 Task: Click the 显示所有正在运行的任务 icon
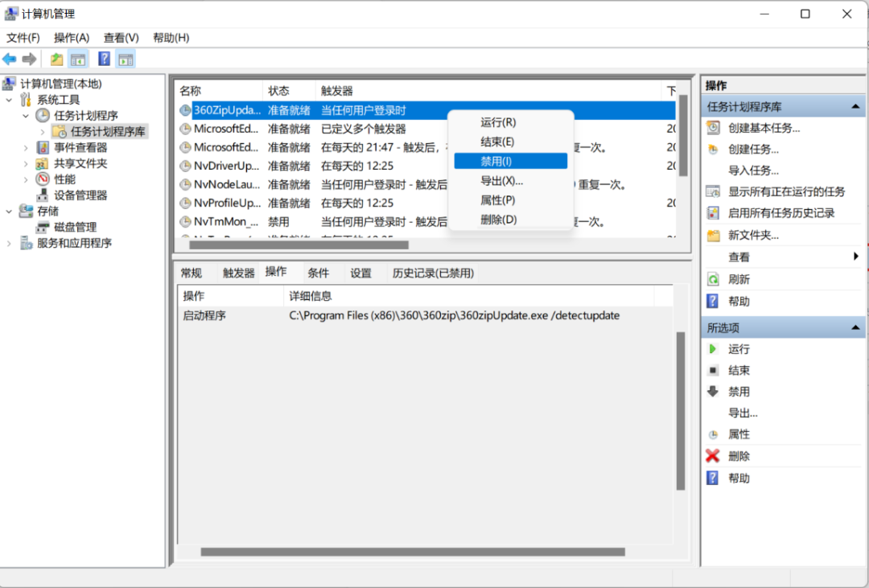point(713,191)
